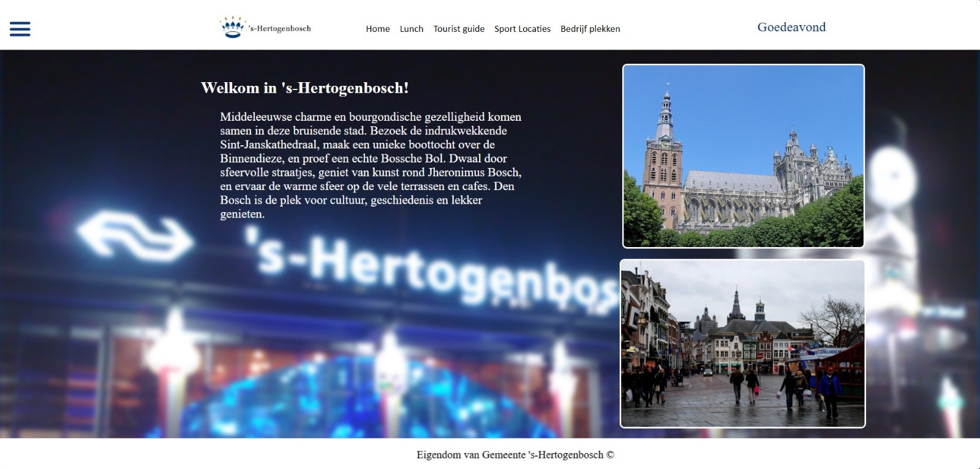The width and height of the screenshot is (980, 469).
Task: Go to the Home page
Action: 378,29
